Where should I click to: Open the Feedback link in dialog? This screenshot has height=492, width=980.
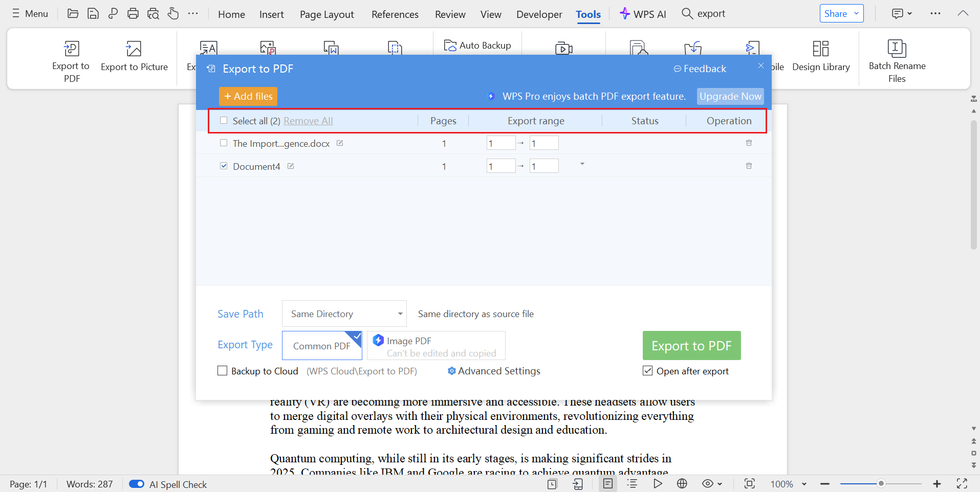(x=700, y=69)
